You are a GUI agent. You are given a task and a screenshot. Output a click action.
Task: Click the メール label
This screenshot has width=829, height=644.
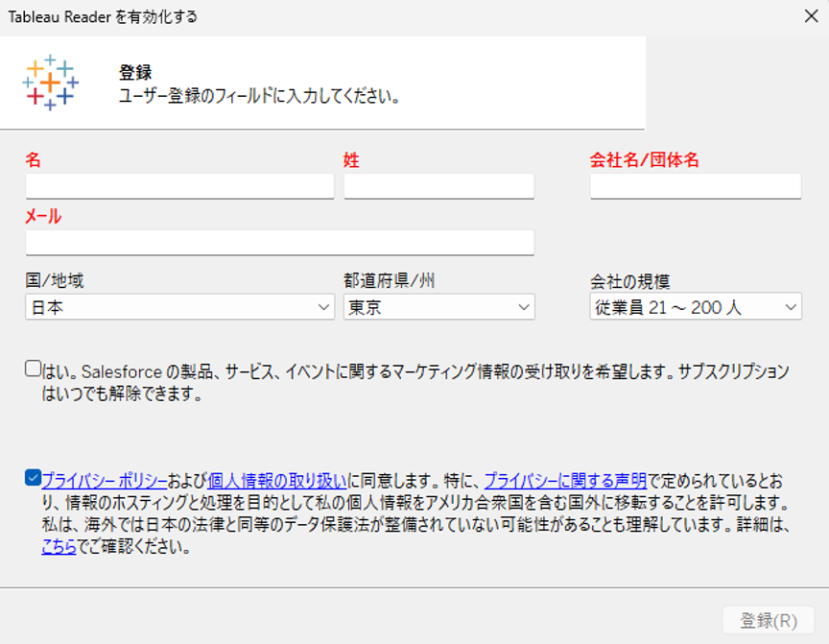point(43,216)
